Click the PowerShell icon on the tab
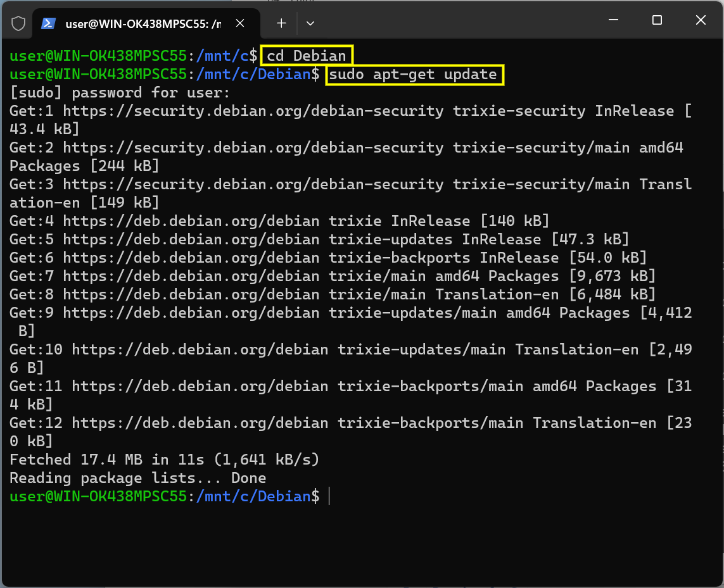Image resolution: width=724 pixels, height=588 pixels. tap(49, 23)
